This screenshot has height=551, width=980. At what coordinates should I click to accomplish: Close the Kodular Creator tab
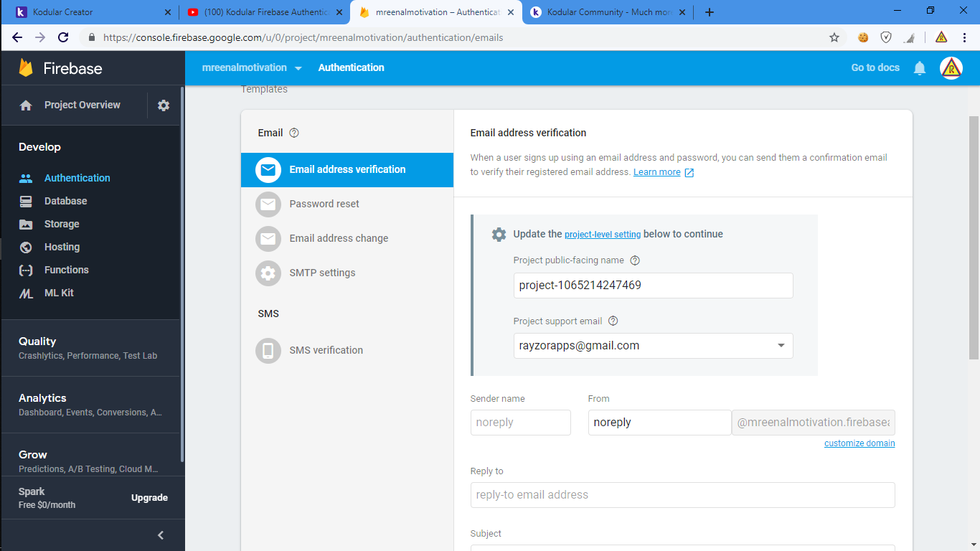point(168,12)
